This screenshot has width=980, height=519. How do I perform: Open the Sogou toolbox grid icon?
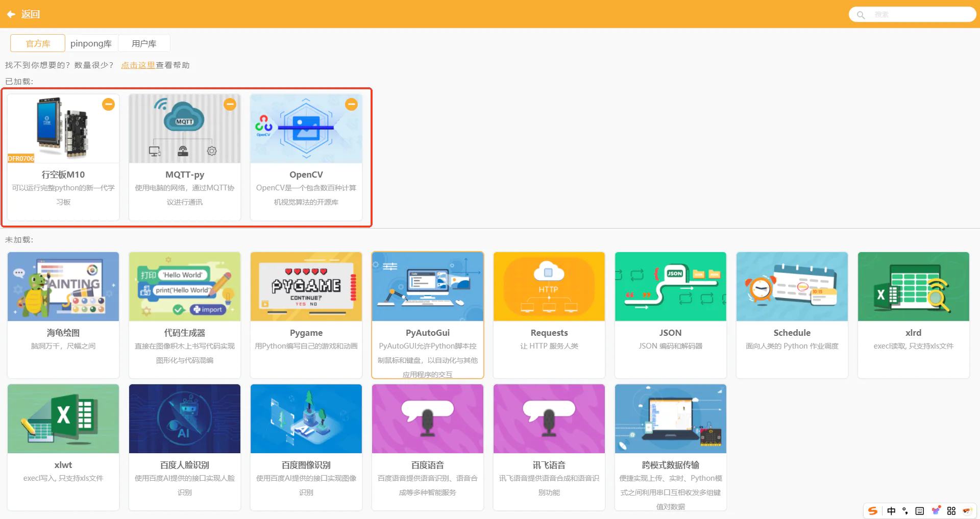[951, 511]
